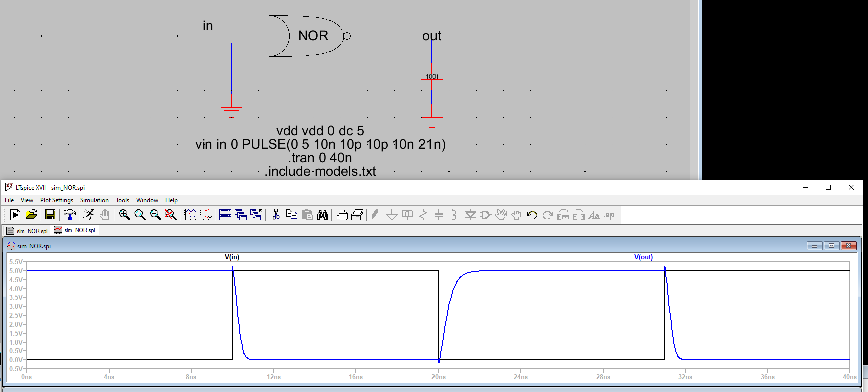This screenshot has height=392, width=868.
Task: Click the 'out' net label in schematic
Action: click(x=431, y=36)
